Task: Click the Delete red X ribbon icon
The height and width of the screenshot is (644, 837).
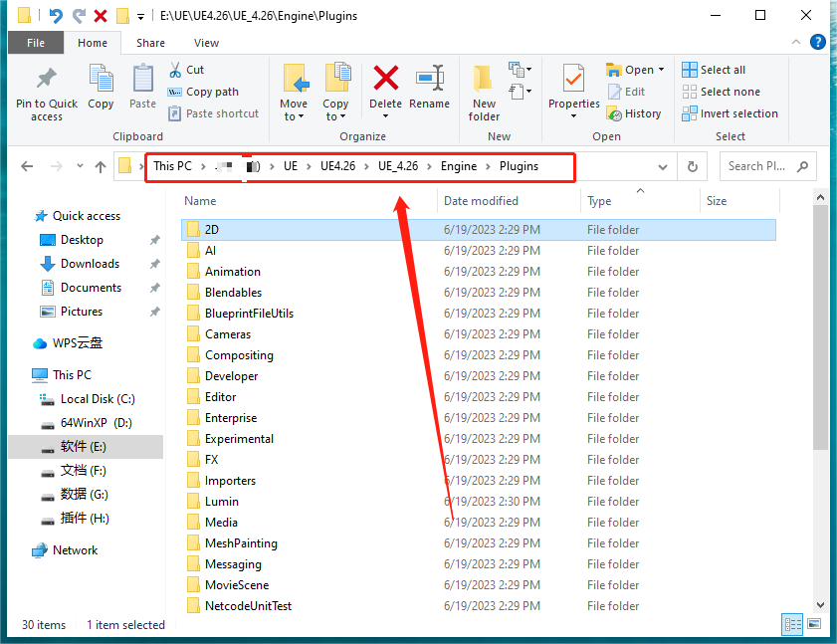Action: click(x=385, y=78)
